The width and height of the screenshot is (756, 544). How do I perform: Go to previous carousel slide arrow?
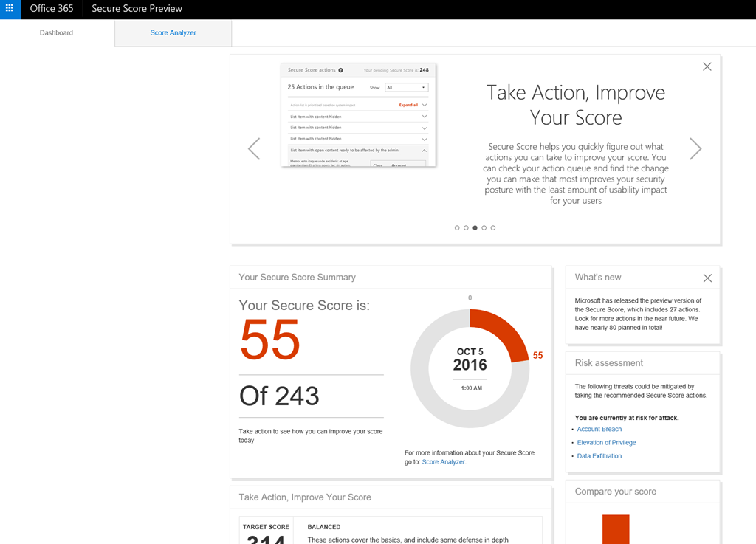tap(254, 148)
